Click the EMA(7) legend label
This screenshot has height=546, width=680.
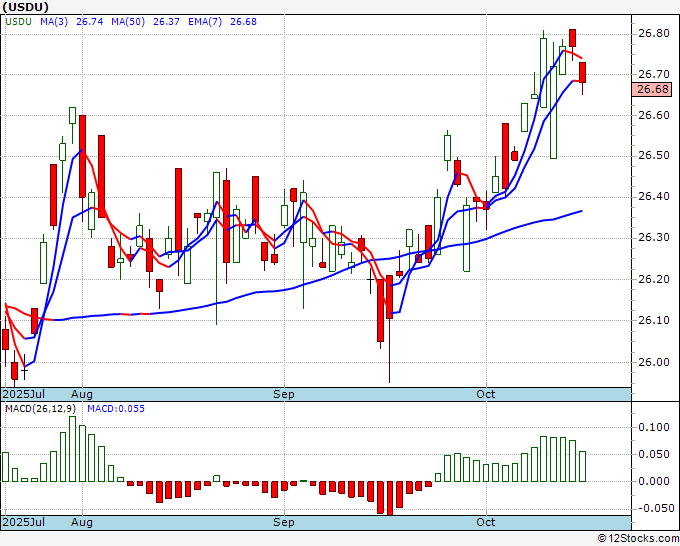[205, 22]
